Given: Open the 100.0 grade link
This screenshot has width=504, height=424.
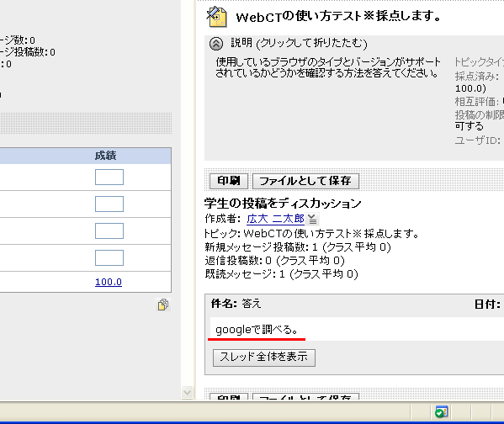Looking at the screenshot, I should 109,282.
